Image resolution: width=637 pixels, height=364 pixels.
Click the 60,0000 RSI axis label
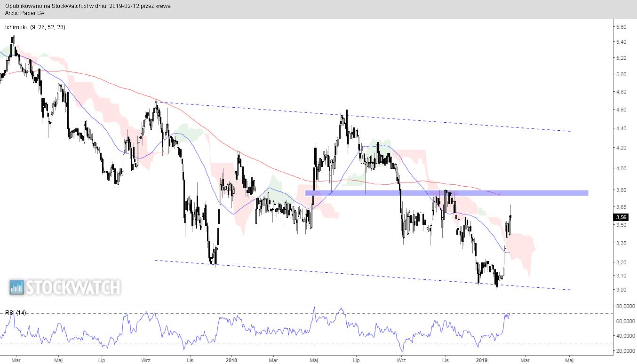coord(625,321)
